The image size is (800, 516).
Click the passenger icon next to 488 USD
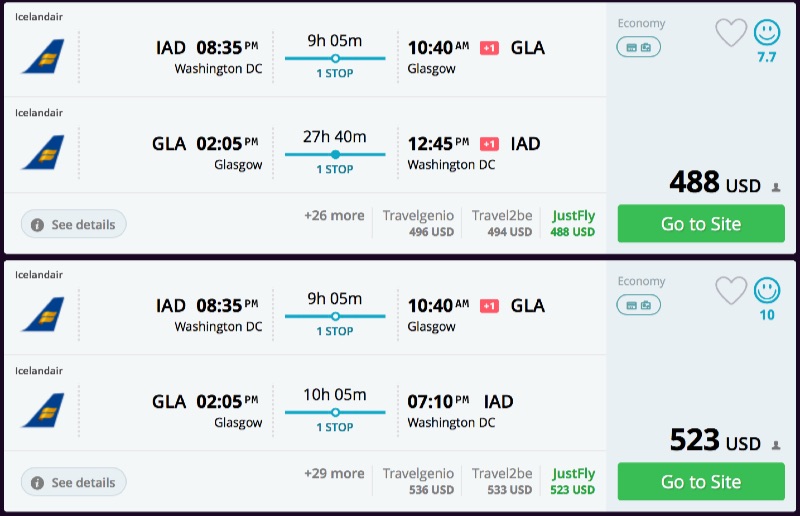(x=775, y=187)
